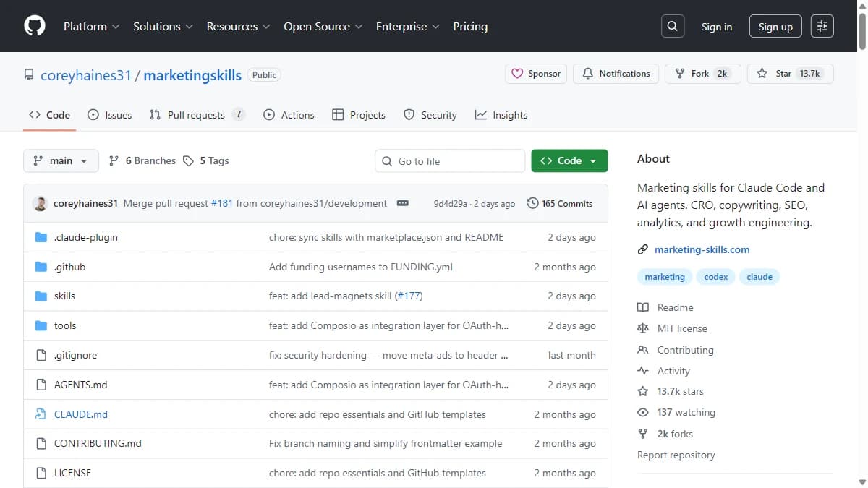Open the marketing-skills.com website link

[702, 249]
